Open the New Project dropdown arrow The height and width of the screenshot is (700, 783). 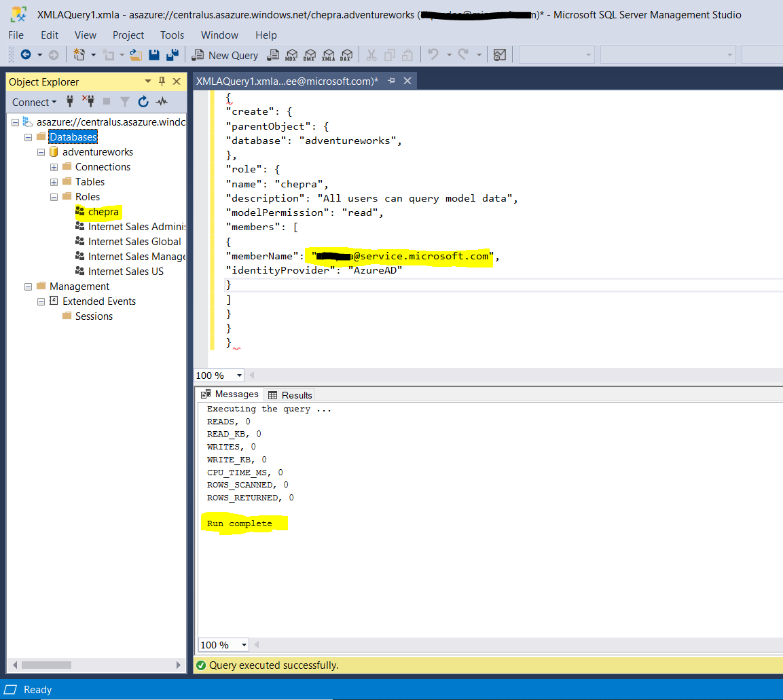tap(93, 55)
